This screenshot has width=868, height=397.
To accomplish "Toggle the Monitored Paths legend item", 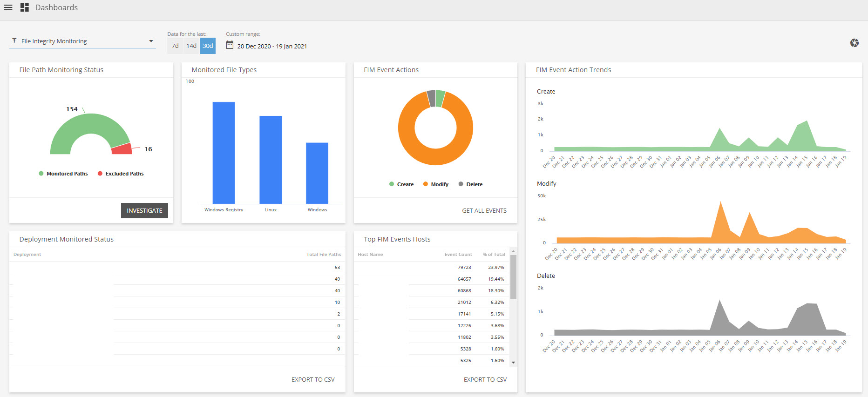I will pos(63,174).
